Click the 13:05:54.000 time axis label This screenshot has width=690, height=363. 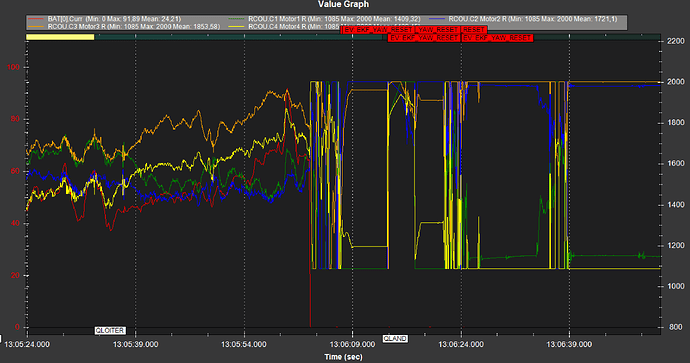click(x=244, y=344)
